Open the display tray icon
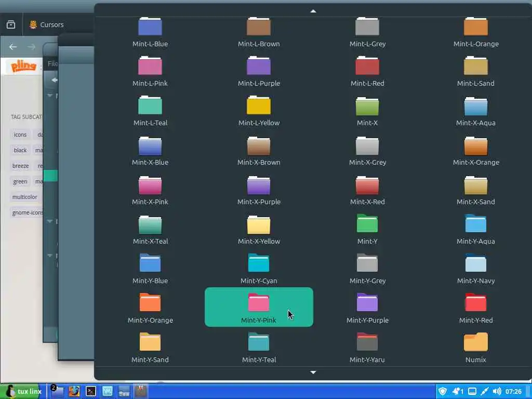This screenshot has width=532, height=399. tap(472, 392)
